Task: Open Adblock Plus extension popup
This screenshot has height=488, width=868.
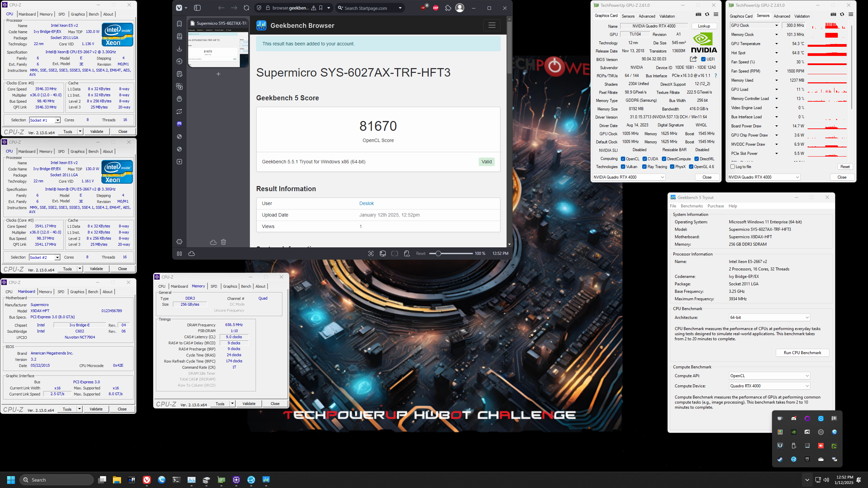Action: coord(436,8)
